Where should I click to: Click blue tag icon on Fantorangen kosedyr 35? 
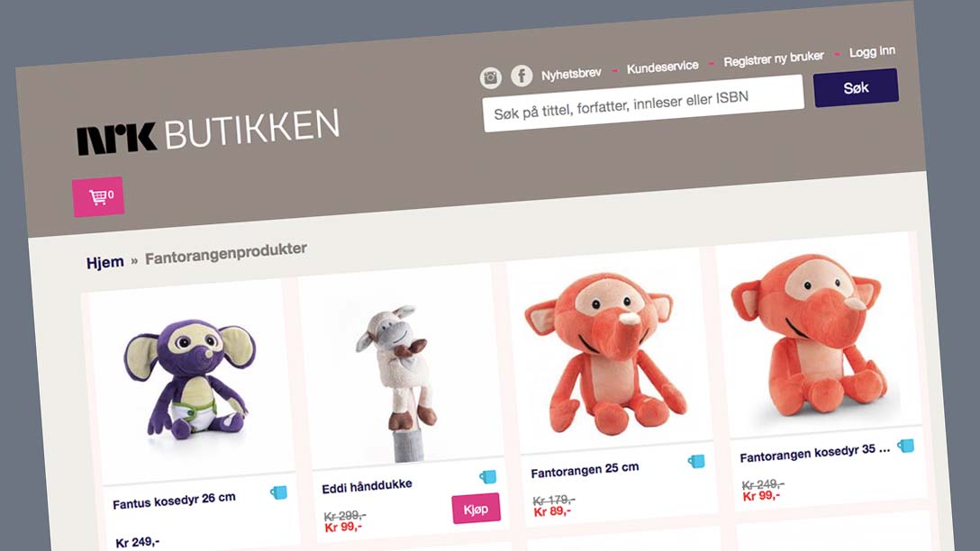905,446
